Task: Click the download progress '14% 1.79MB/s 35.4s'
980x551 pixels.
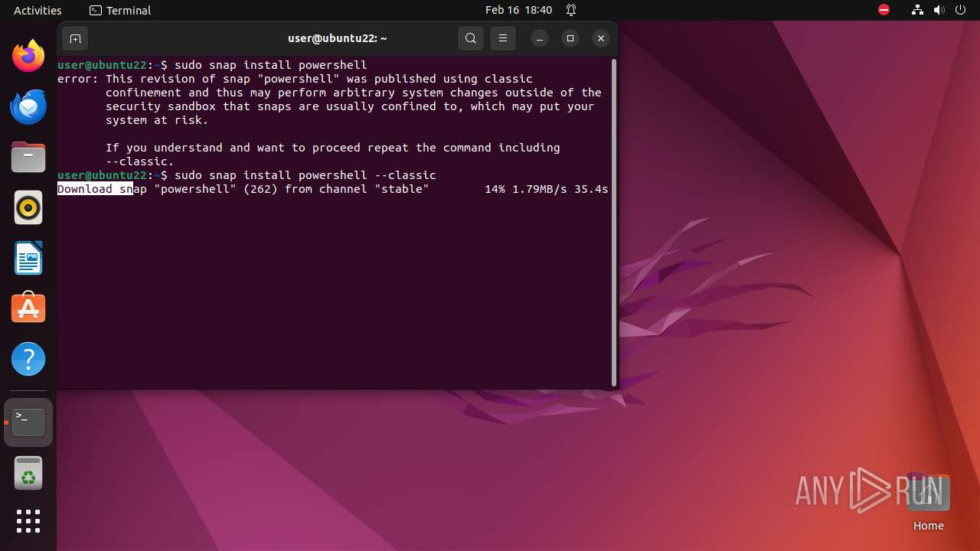Action: 547,189
